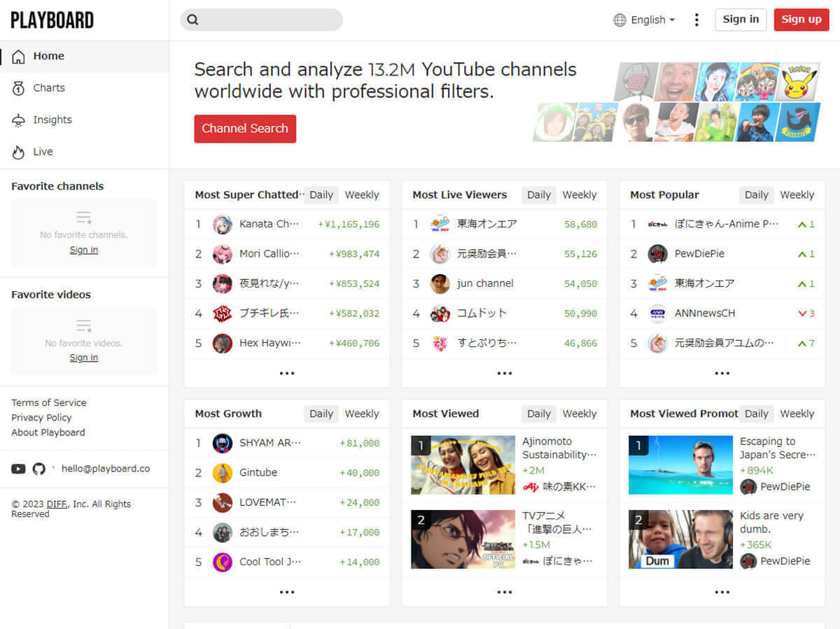This screenshot has width=840, height=629.
Task: Open the three-dot more options menu
Action: pyautogui.click(x=696, y=20)
